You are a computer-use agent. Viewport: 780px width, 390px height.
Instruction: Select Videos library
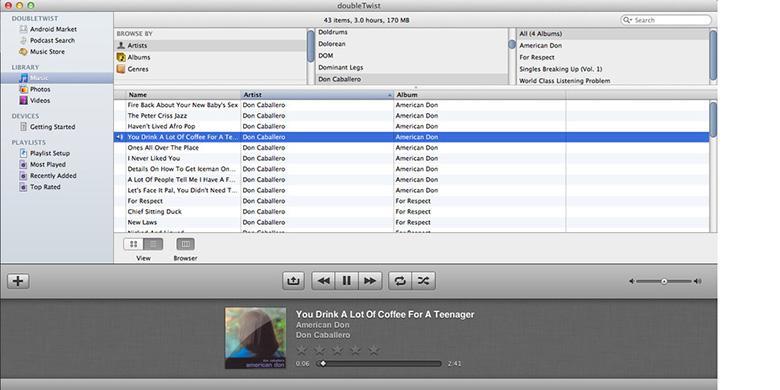pyautogui.click(x=35, y=100)
